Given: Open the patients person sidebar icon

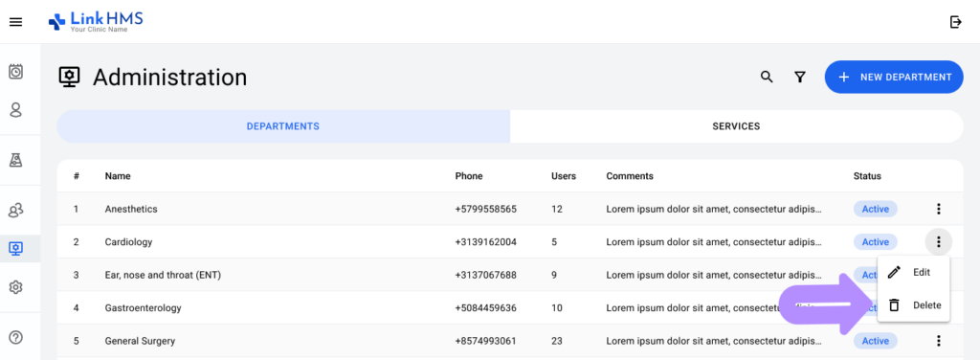Looking at the screenshot, I should pos(15,110).
